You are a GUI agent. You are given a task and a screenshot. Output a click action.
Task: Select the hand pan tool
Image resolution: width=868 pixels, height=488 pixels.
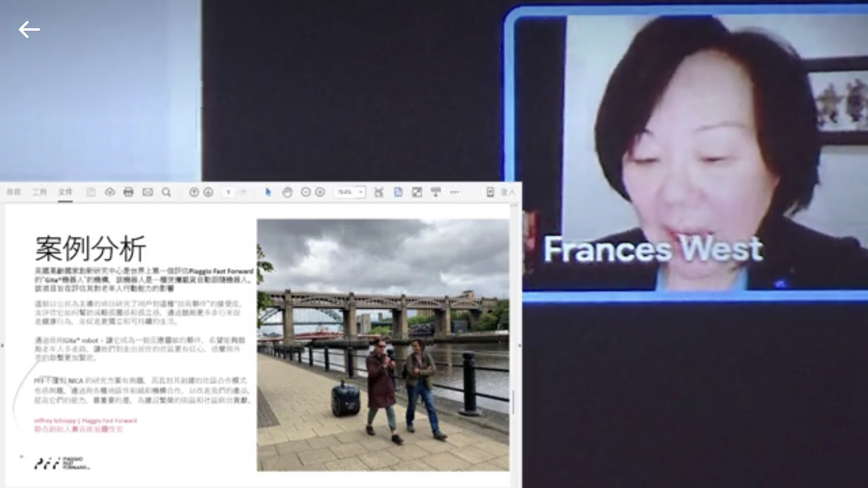(287, 192)
